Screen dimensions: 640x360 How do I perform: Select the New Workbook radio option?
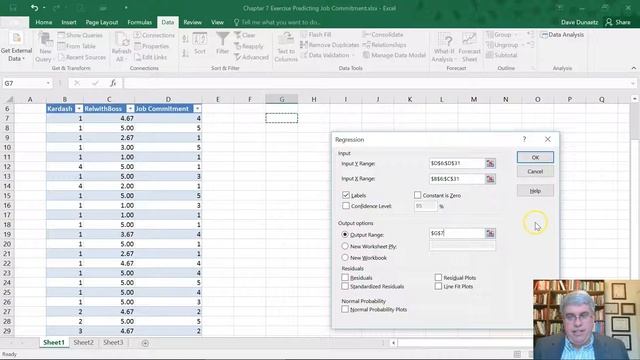coord(345,258)
